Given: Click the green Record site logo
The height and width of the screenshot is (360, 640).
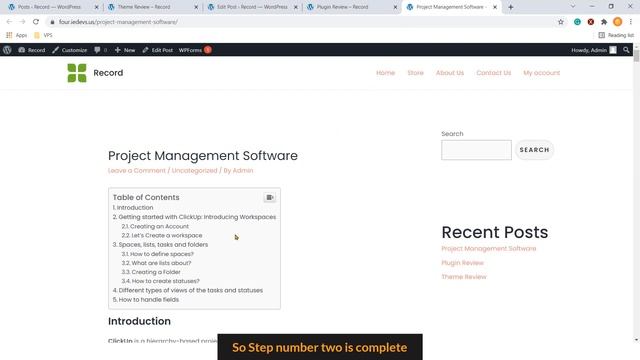Looking at the screenshot, I should pos(77,73).
